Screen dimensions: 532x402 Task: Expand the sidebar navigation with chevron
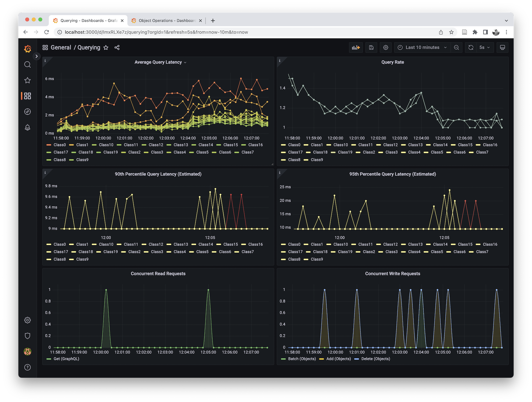pos(37,56)
